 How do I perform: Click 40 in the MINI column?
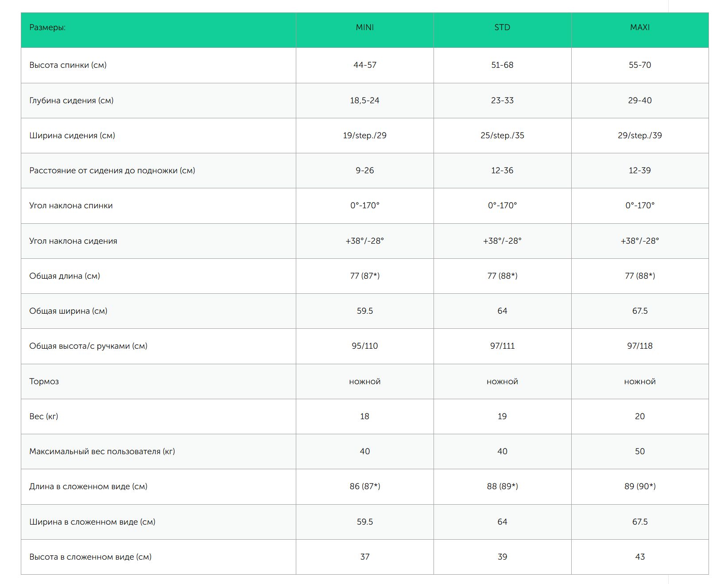pos(364,452)
